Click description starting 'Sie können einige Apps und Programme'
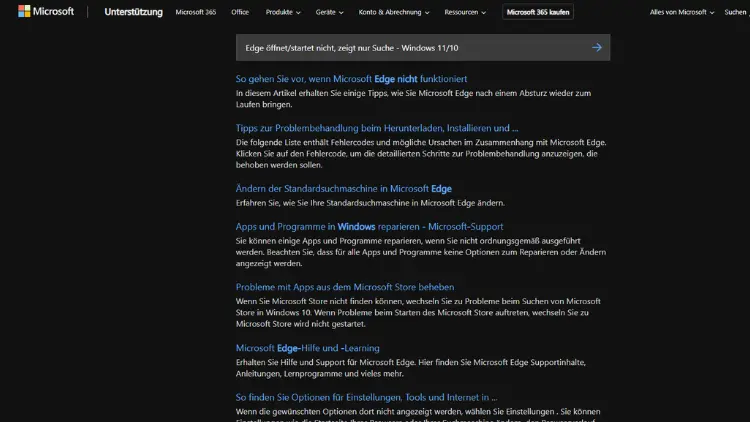This screenshot has width=750, height=422. (421, 252)
